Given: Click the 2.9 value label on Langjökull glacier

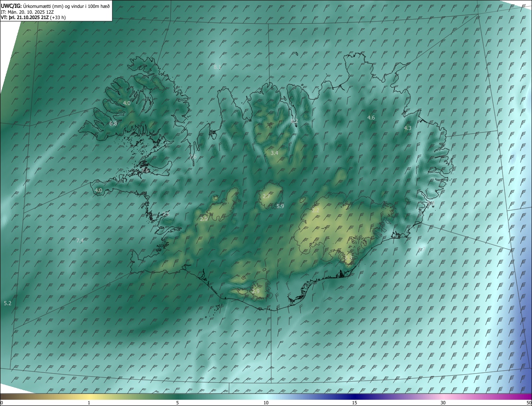Looking at the screenshot, I should coord(204,219).
